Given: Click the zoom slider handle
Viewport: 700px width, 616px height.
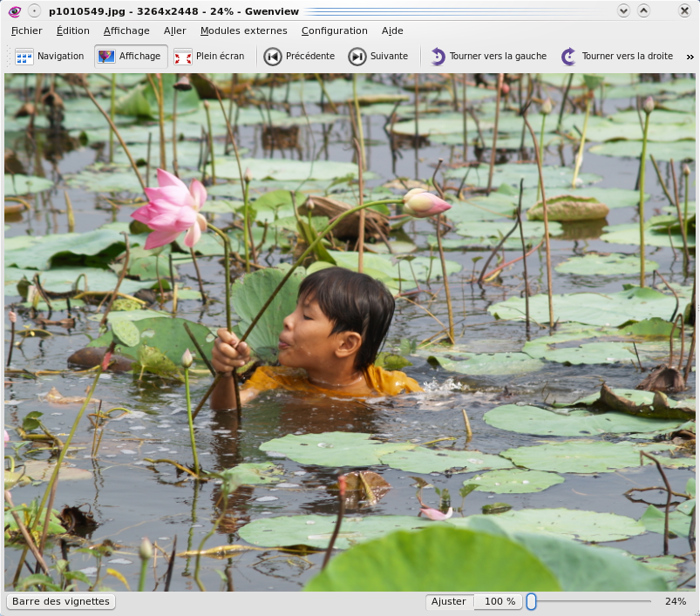Looking at the screenshot, I should click(531, 601).
